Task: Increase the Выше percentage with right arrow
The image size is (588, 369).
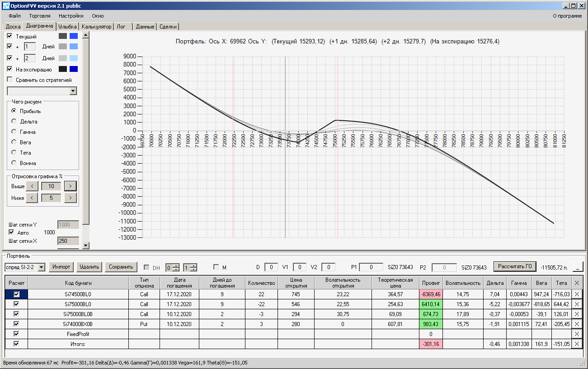Action: [x=70, y=186]
